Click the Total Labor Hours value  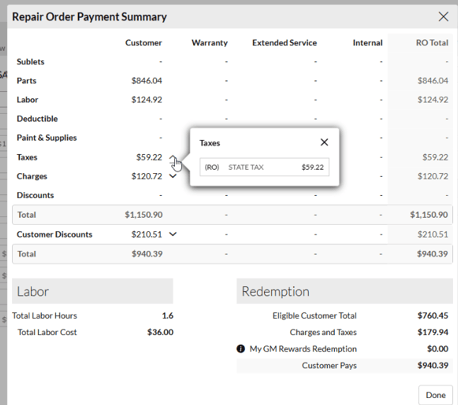coord(168,316)
